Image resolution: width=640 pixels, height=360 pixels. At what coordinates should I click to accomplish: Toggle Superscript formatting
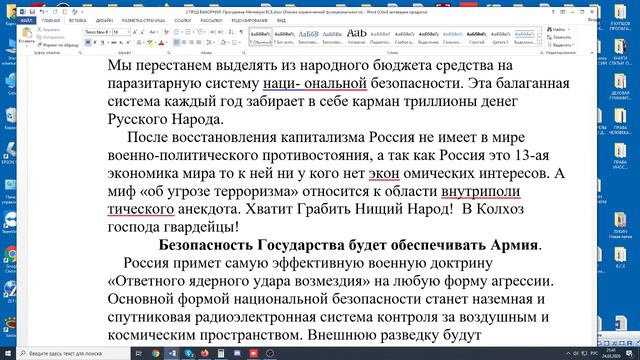(128, 42)
